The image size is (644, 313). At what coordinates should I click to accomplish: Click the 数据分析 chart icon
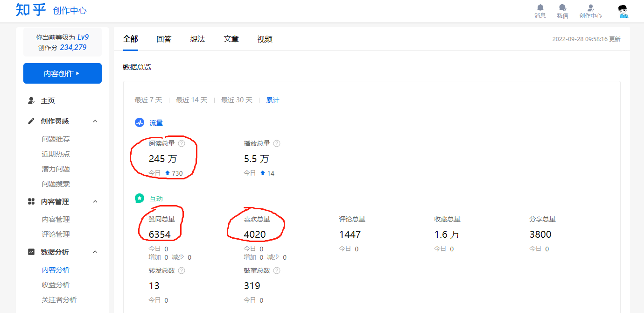(x=31, y=252)
